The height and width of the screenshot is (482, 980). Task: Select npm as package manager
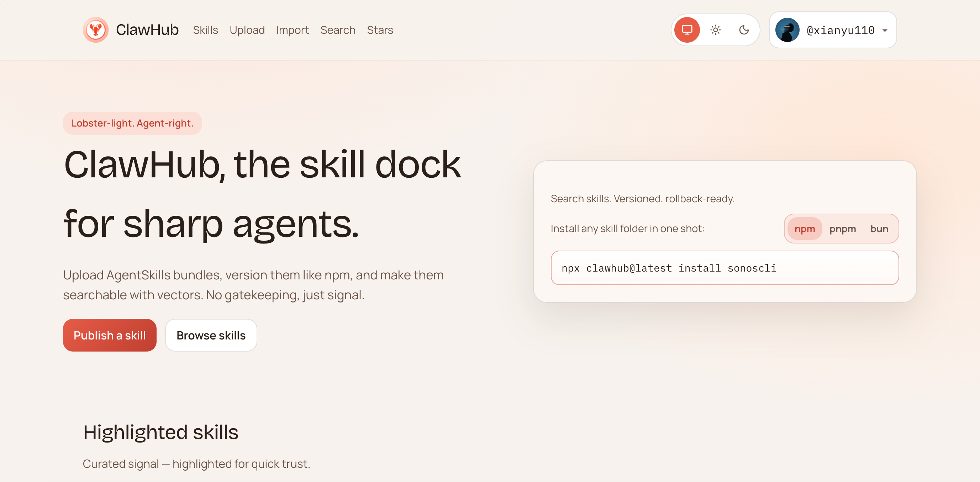click(804, 229)
